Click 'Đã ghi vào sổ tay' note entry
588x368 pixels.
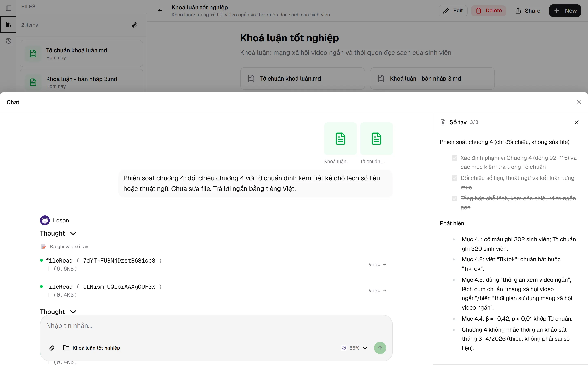click(x=65, y=247)
